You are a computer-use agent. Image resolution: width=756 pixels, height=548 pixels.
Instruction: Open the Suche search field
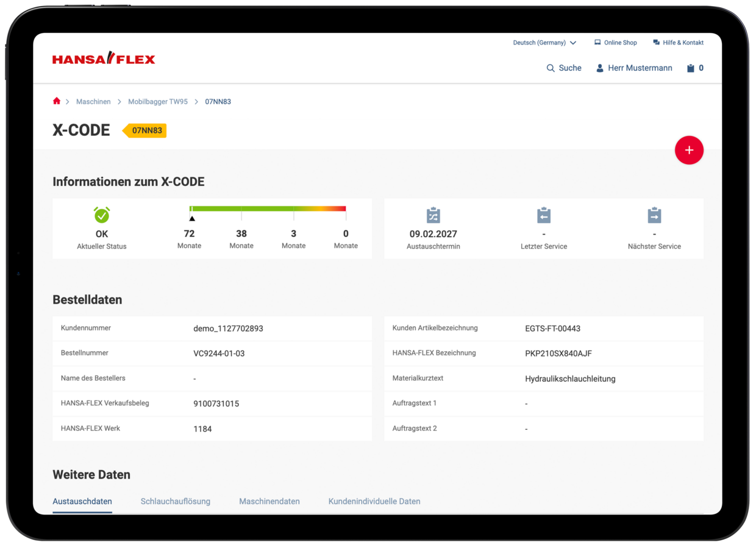[x=564, y=68]
